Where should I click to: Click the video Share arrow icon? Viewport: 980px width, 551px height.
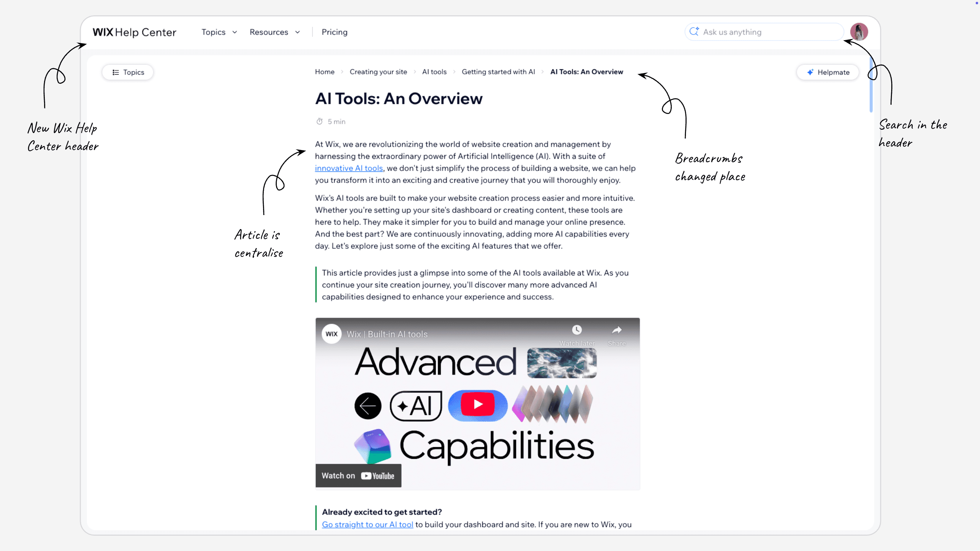616,330
